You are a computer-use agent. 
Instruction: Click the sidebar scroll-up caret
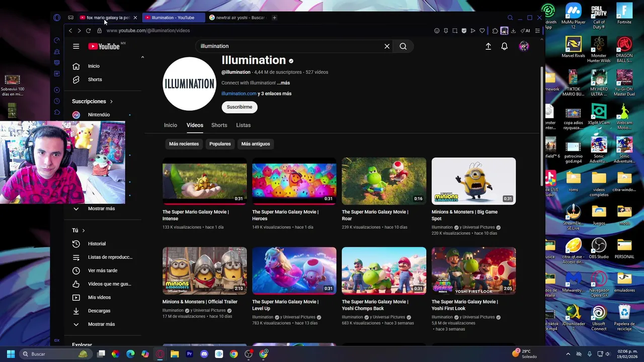point(142,57)
